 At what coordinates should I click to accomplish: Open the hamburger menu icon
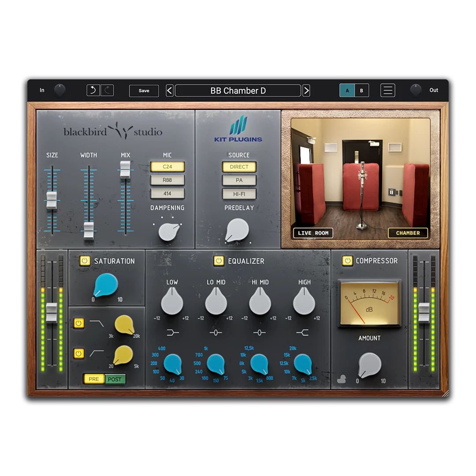click(x=388, y=90)
